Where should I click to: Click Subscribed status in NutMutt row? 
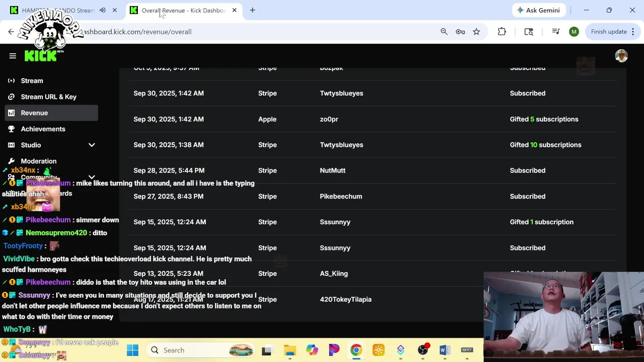point(527,170)
